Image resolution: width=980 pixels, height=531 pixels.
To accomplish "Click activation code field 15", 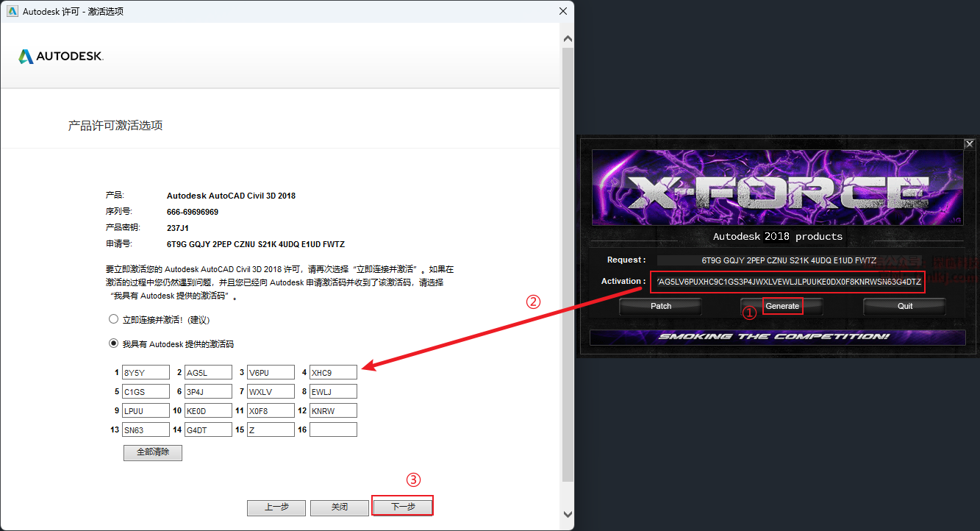I will 271,430.
